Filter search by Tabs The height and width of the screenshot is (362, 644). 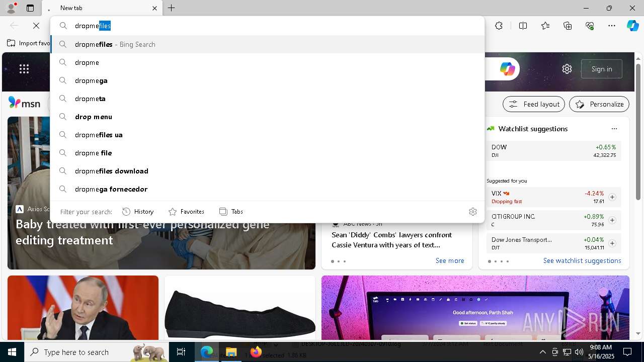(231, 212)
